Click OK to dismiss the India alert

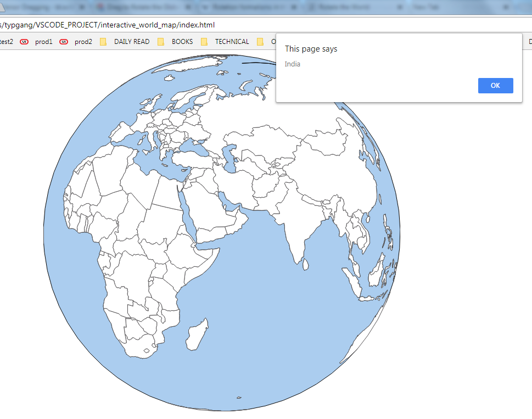coord(495,85)
